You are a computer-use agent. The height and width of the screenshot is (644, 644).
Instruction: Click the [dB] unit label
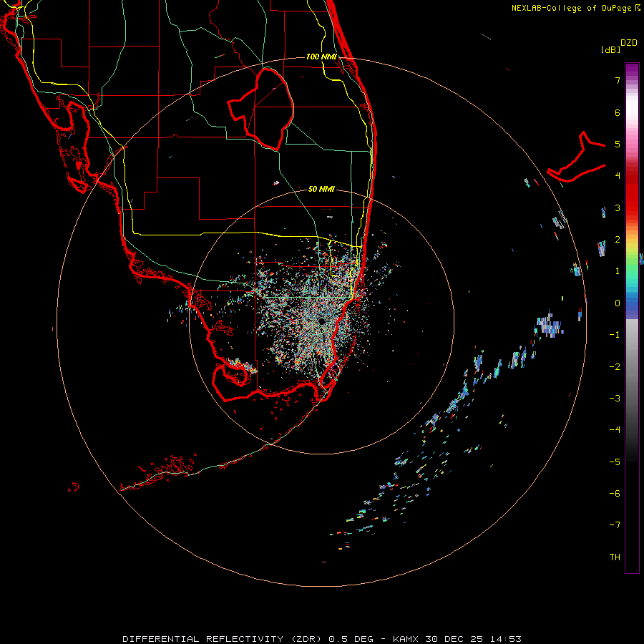pyautogui.click(x=610, y=49)
